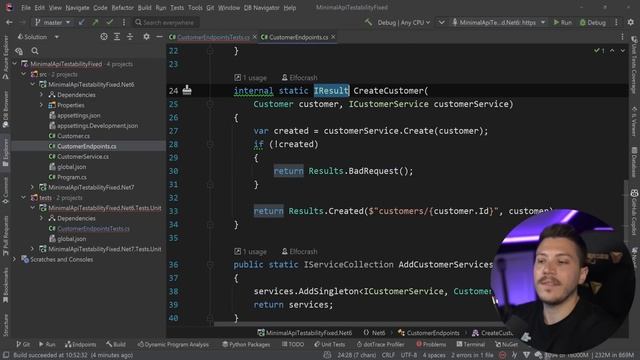
Task: Open the Refactor menu
Action: click(x=122, y=8)
